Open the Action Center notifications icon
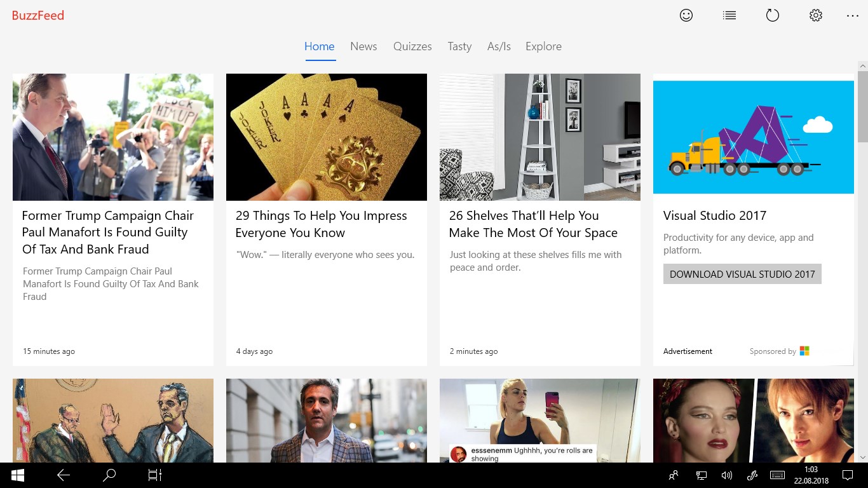 tap(847, 475)
